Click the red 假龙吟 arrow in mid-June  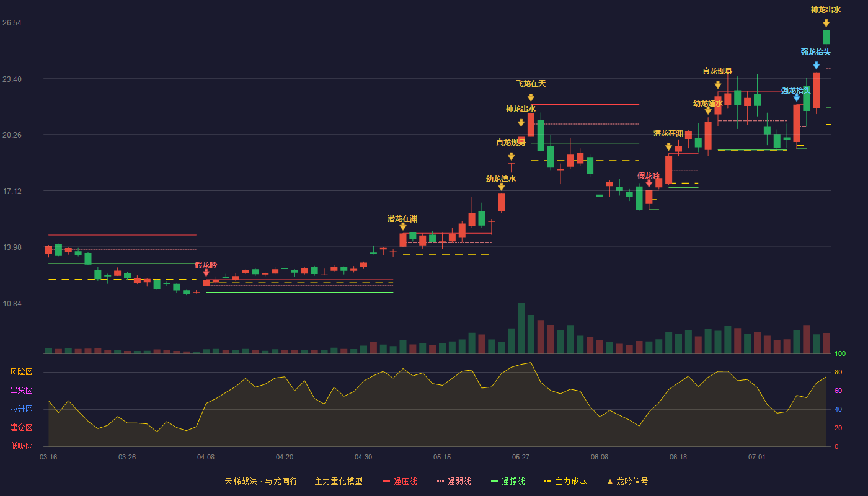pyautogui.click(x=649, y=183)
